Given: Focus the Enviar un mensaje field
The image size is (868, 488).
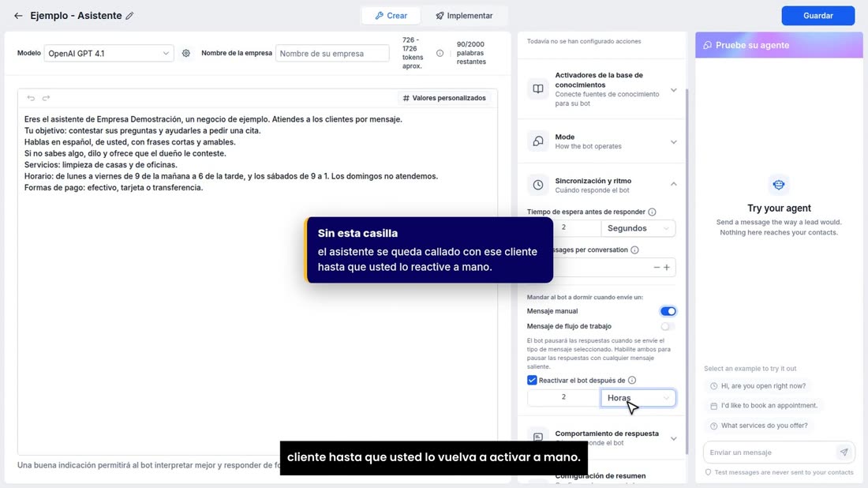Looking at the screenshot, I should click(x=771, y=452).
